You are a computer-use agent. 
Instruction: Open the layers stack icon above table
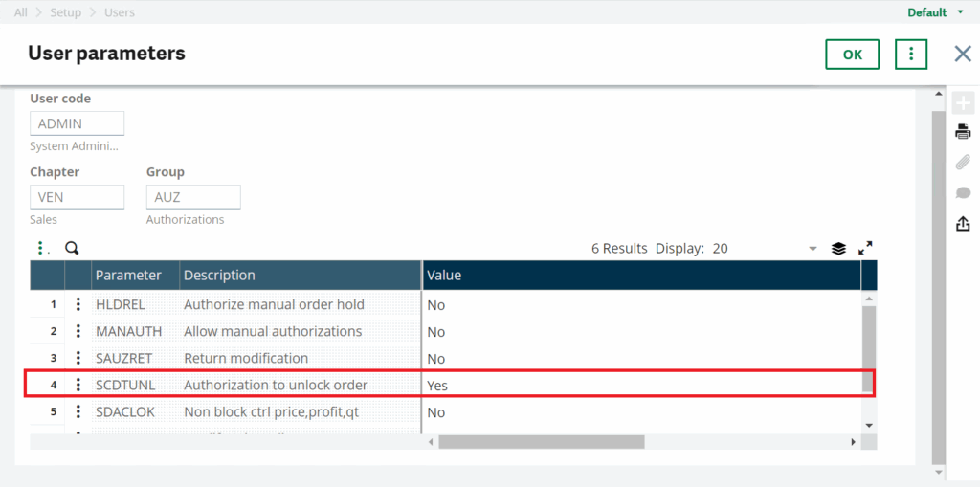coord(838,249)
